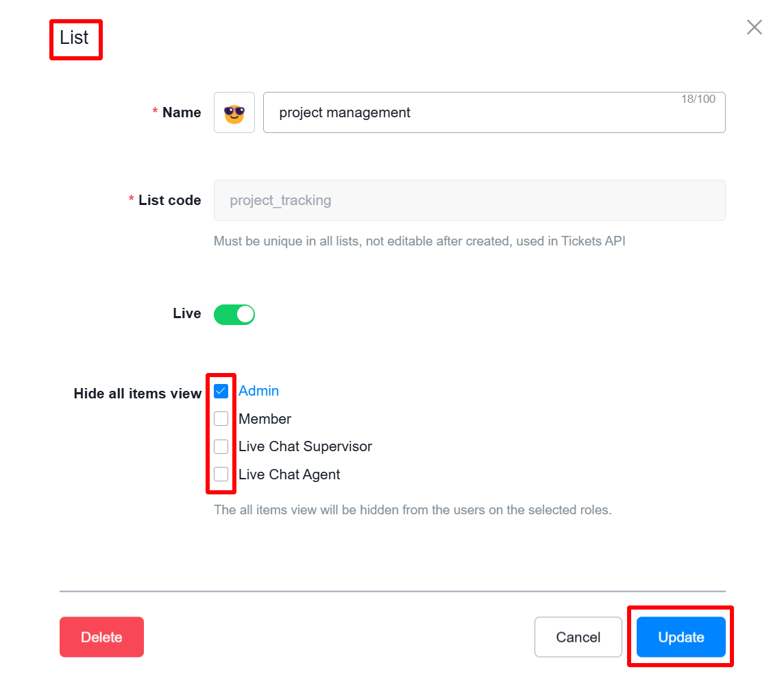
Task: Uncheck the Admin checkbox box
Action: point(221,391)
